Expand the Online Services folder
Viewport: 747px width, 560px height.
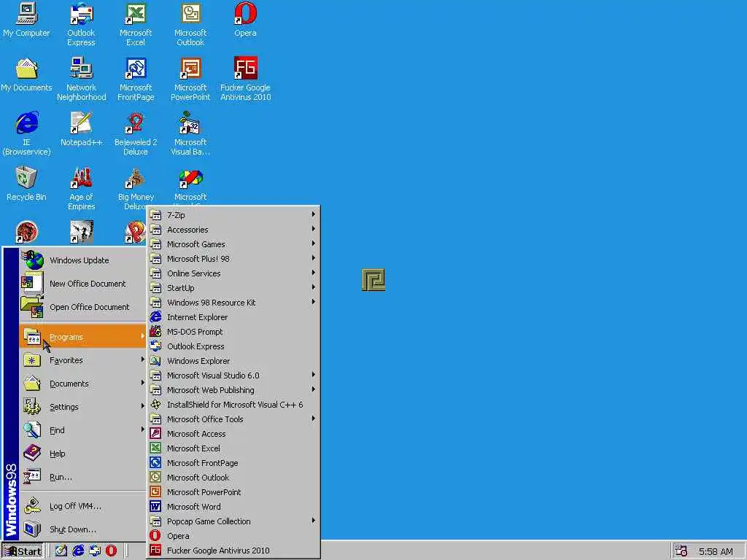click(x=233, y=273)
